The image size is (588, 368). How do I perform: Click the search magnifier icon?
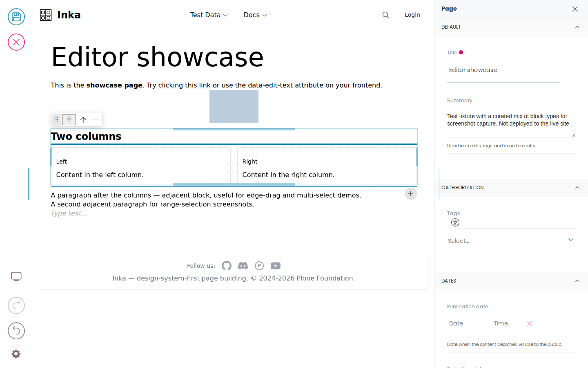386,15
